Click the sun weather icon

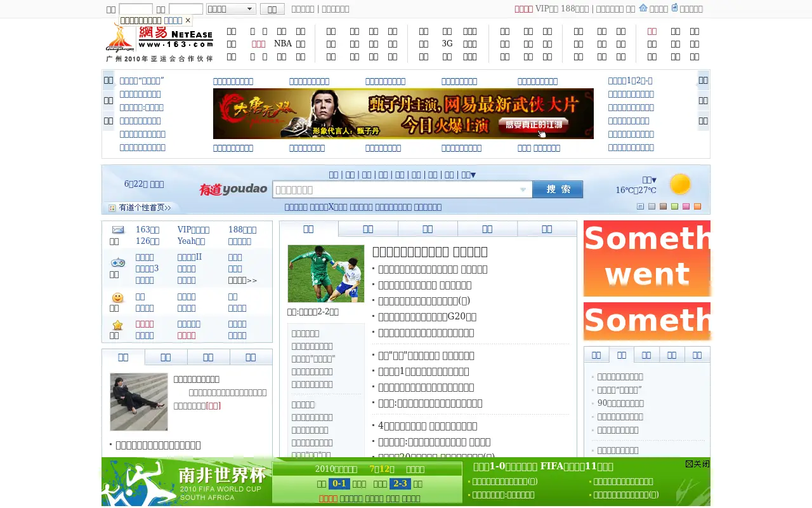coord(680,184)
